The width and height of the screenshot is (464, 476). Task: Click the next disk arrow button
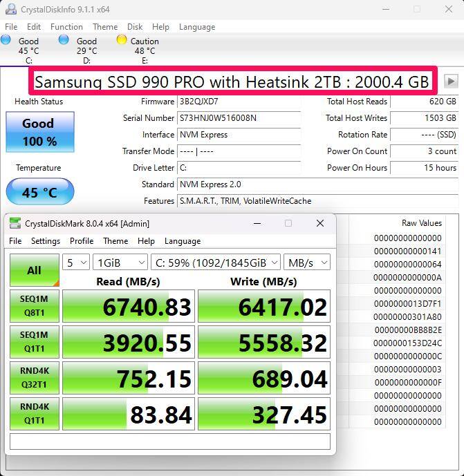click(451, 81)
